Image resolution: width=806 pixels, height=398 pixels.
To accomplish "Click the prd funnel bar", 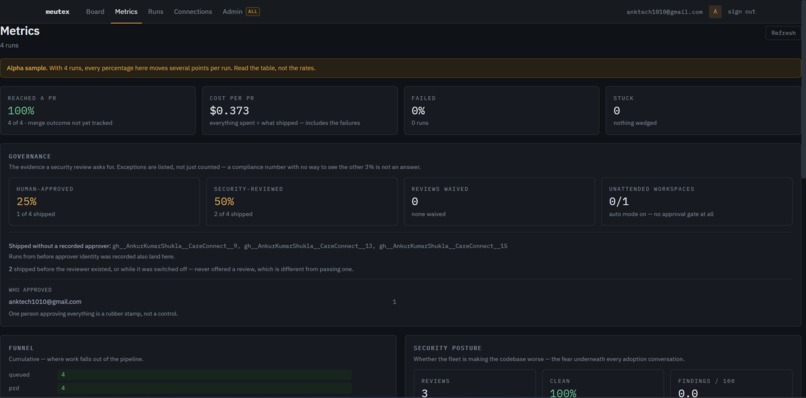I will point(205,388).
